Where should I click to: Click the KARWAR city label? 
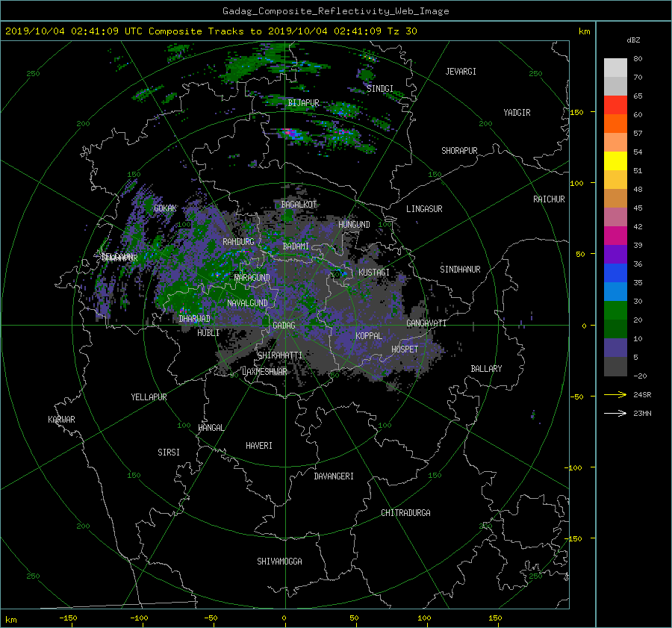pos(61,420)
